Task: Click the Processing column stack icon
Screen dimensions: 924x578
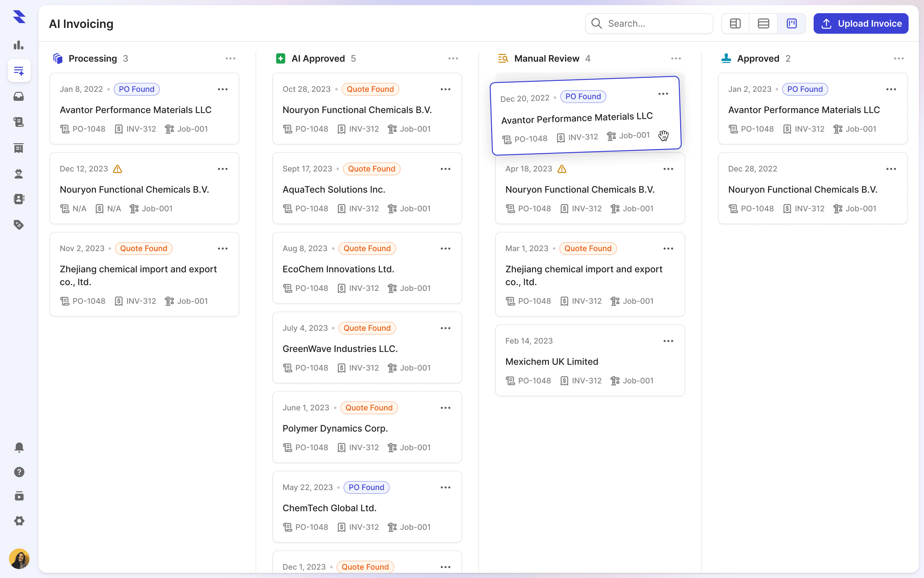Action: coord(58,58)
